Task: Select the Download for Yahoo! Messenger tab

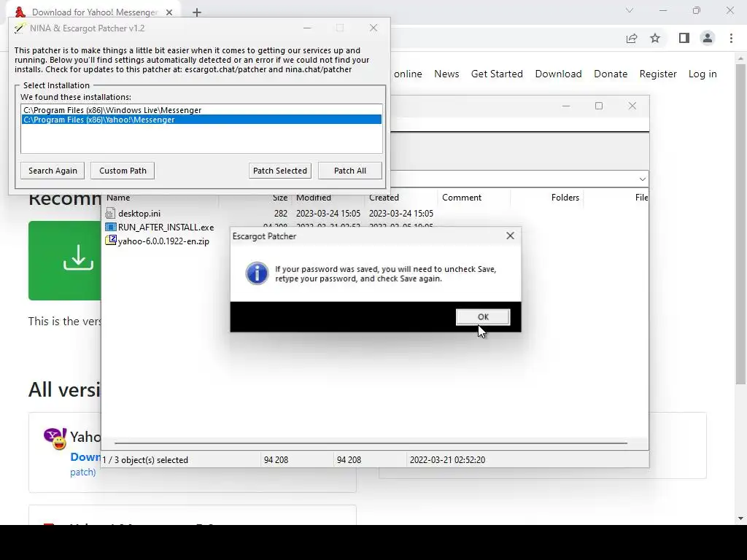Action: click(x=94, y=12)
